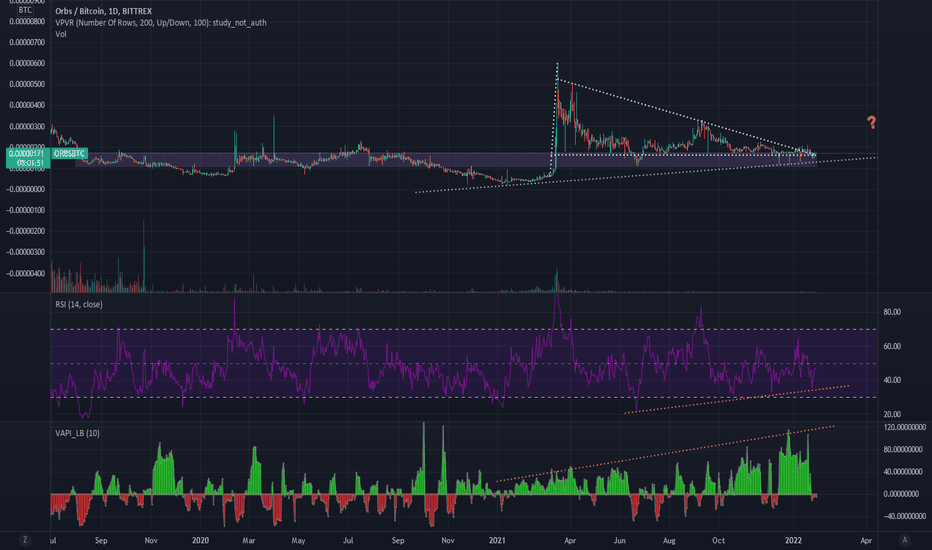Click the ORBSBTC symbol tag
Screen dimensions: 932x550
[x=70, y=153]
